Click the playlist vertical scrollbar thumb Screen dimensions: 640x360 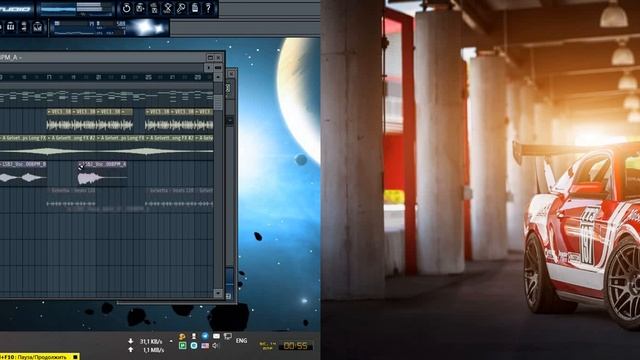[218, 102]
